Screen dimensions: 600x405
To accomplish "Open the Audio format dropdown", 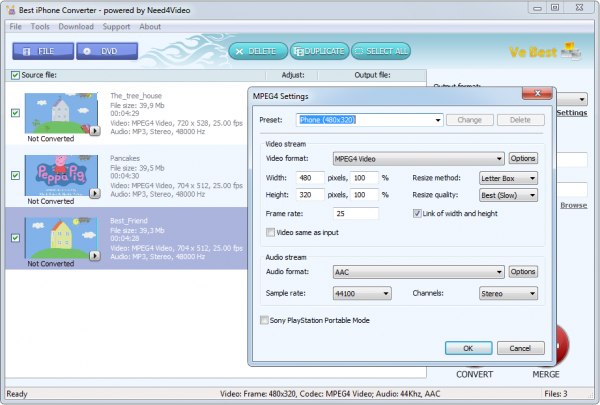I will click(499, 272).
